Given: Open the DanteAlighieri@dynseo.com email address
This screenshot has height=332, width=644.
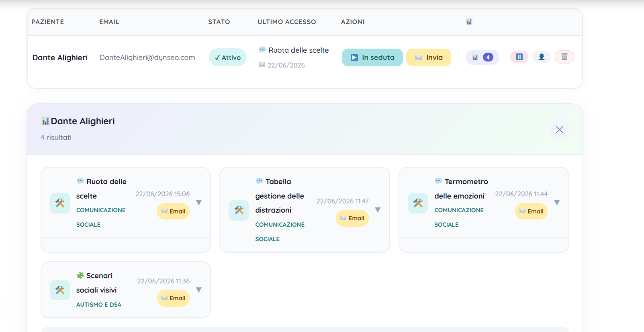Looking at the screenshot, I should tap(147, 57).
